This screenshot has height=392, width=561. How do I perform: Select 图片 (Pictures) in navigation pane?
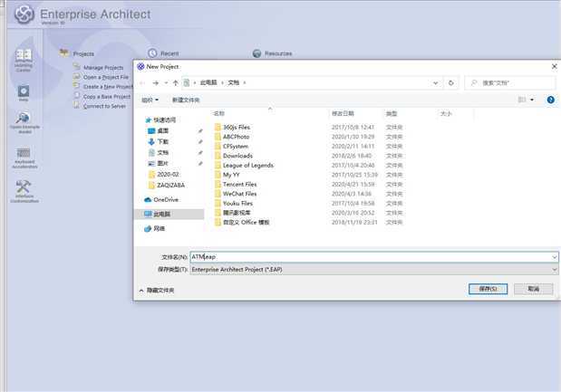[x=163, y=163]
